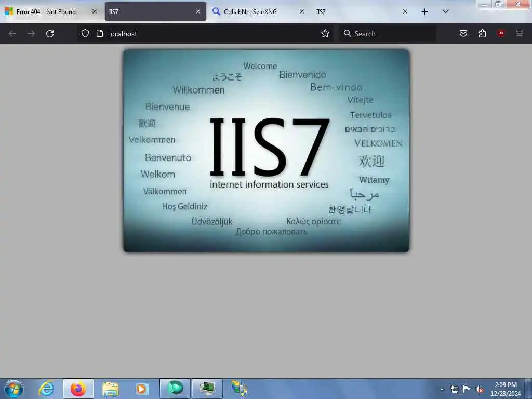
Task: Close the Error 404 - Not Found tab
Action: point(95,12)
